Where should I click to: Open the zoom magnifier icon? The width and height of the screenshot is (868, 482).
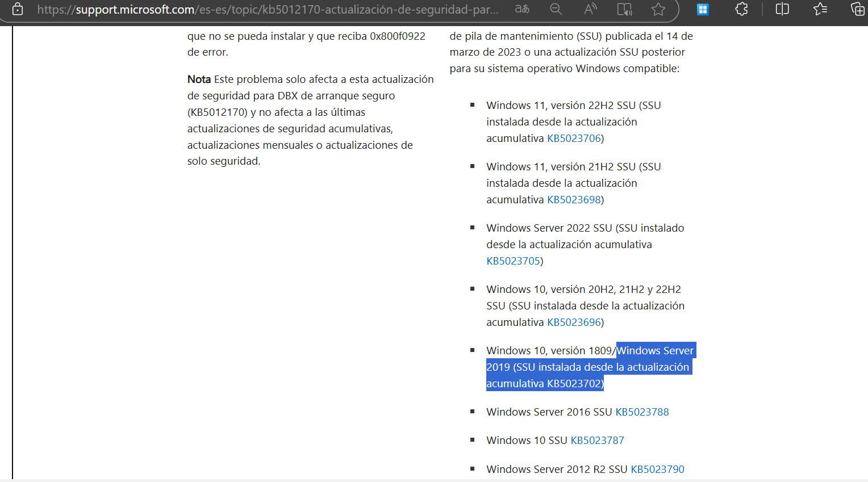click(556, 9)
